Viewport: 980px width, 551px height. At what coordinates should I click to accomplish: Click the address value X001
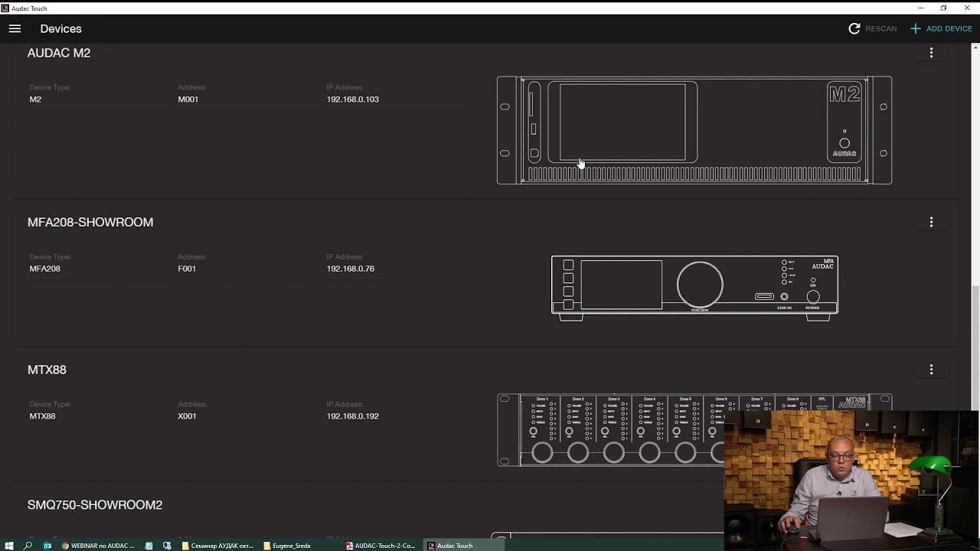tap(188, 416)
